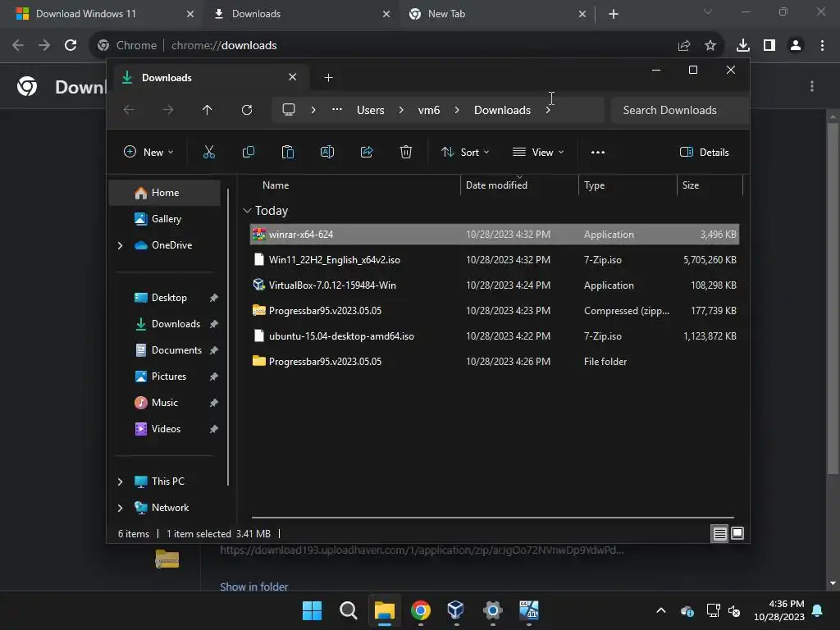The height and width of the screenshot is (630, 840).
Task: Toggle Chrome side panel icon
Action: click(769, 45)
